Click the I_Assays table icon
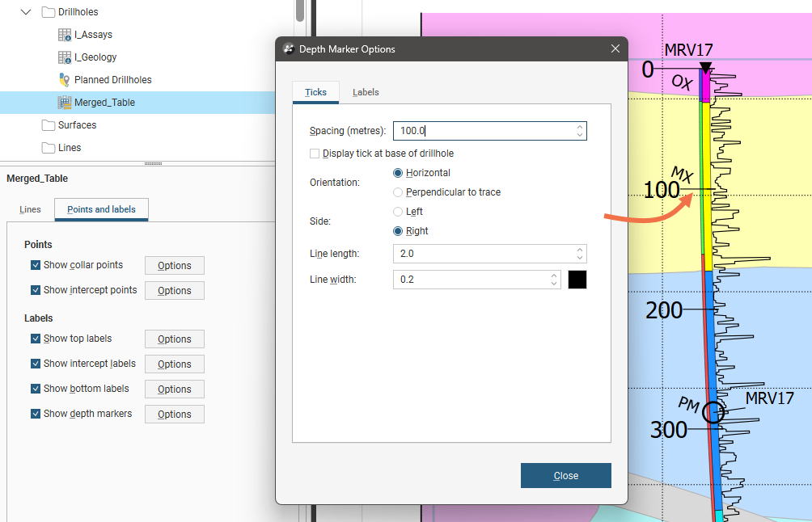The width and height of the screenshot is (812, 522). coord(66,35)
